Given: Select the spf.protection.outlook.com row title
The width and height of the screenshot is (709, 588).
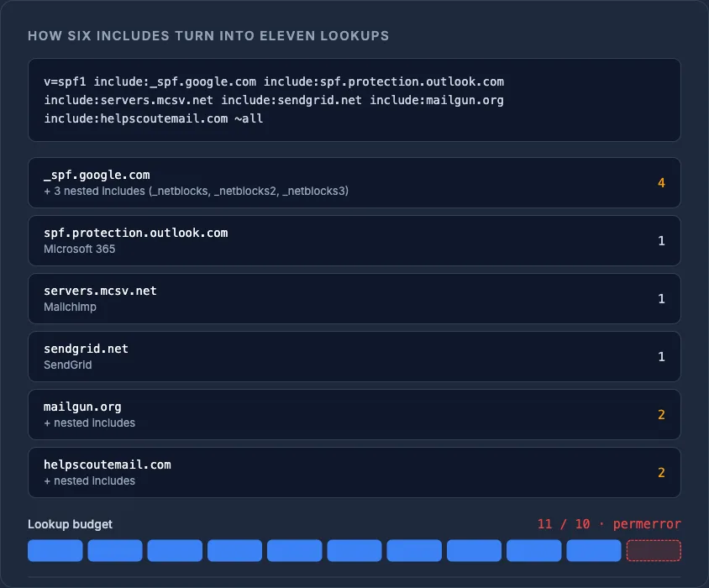Looking at the screenshot, I should 135,233.
